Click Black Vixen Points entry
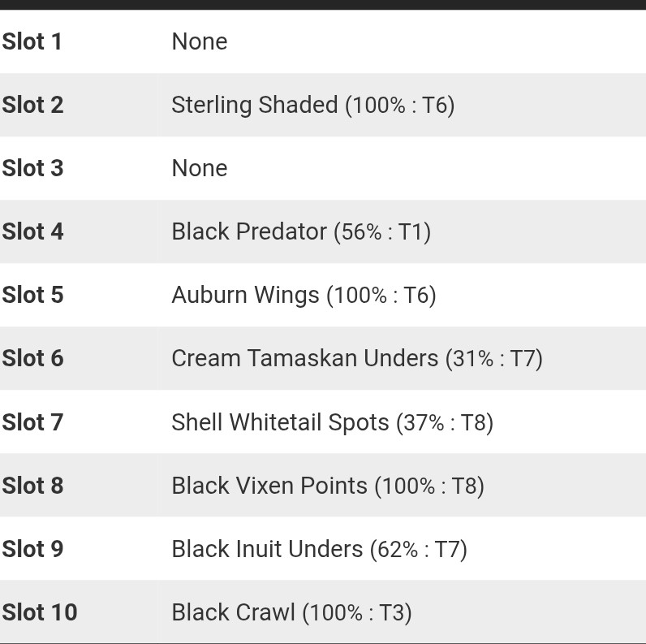Image resolution: width=646 pixels, height=644 pixels. [x=328, y=486]
